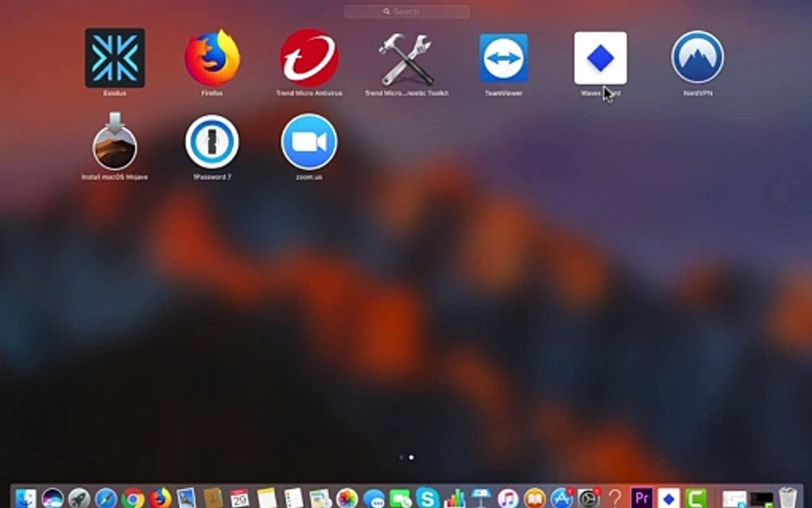Open Contacts from the Dock

point(213,498)
